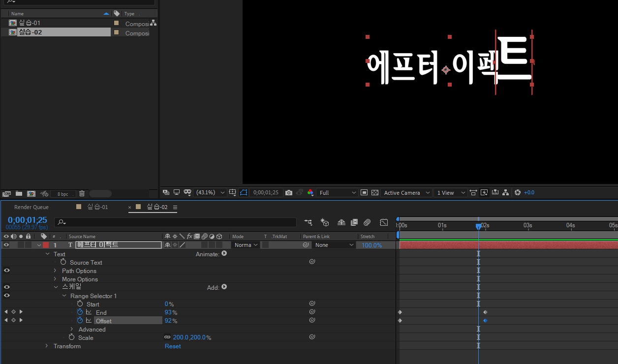Create a new composition from Project panel footer

(x=31, y=194)
